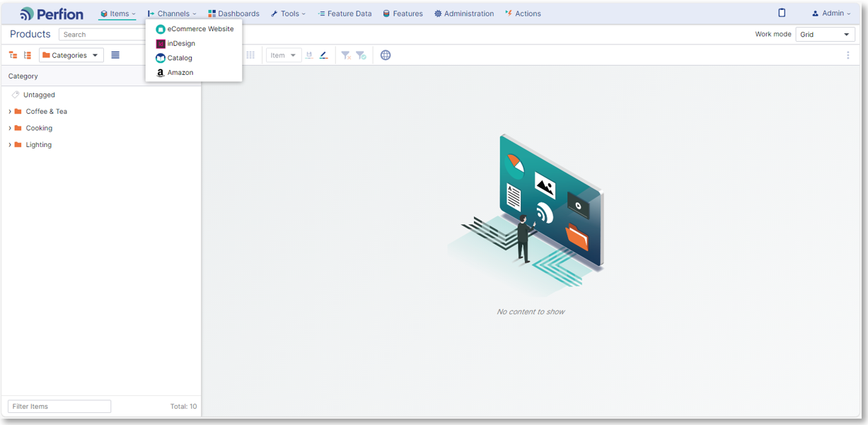Click the Perfion logo
Image resolution: width=868 pixels, height=425 pixels.
pyautogui.click(x=52, y=13)
